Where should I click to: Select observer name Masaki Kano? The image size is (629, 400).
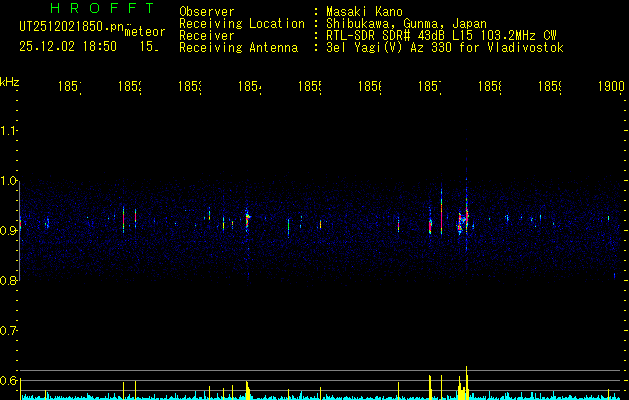pos(364,12)
